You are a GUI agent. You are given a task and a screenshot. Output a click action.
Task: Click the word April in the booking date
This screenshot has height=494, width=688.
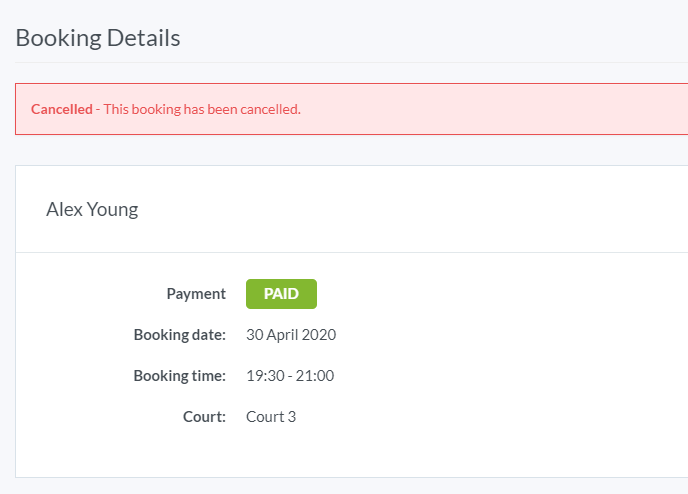pyautogui.click(x=285, y=335)
